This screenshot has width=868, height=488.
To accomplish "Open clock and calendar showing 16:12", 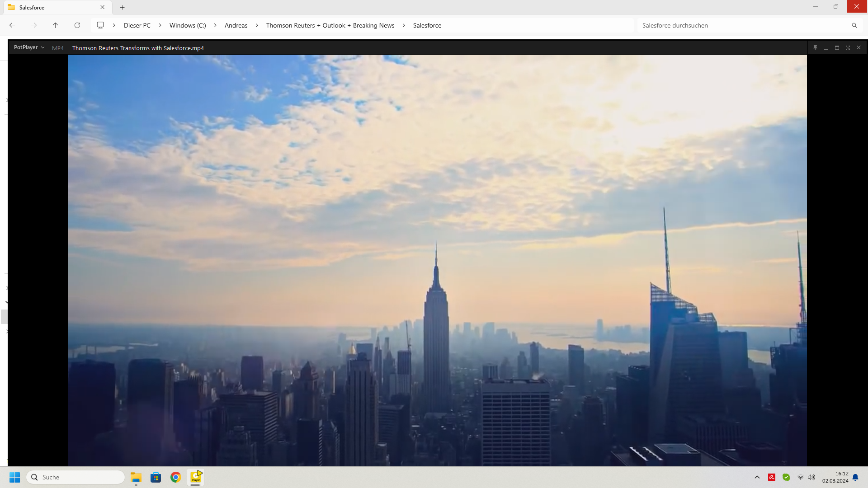I will pos(835,477).
